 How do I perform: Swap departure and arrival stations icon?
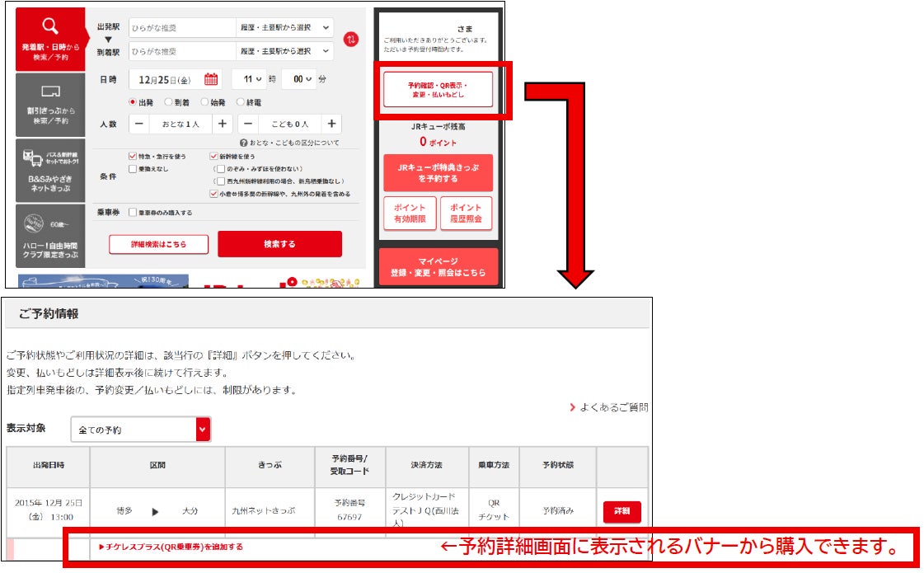coord(351,40)
